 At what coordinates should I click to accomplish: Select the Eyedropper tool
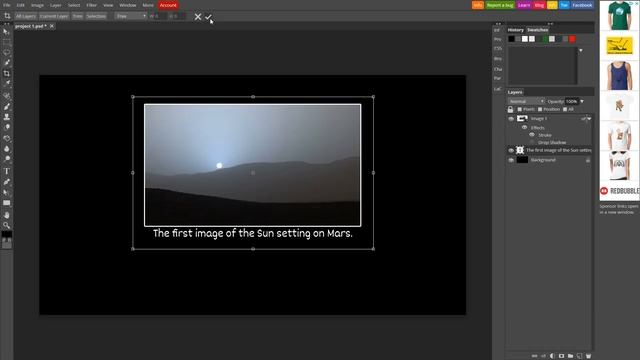(7, 84)
